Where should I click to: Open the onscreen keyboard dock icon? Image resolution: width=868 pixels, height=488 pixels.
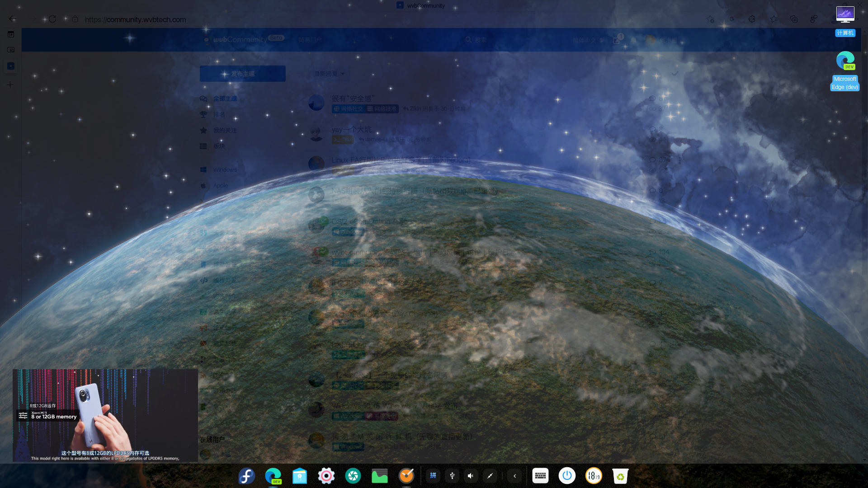coord(540,476)
